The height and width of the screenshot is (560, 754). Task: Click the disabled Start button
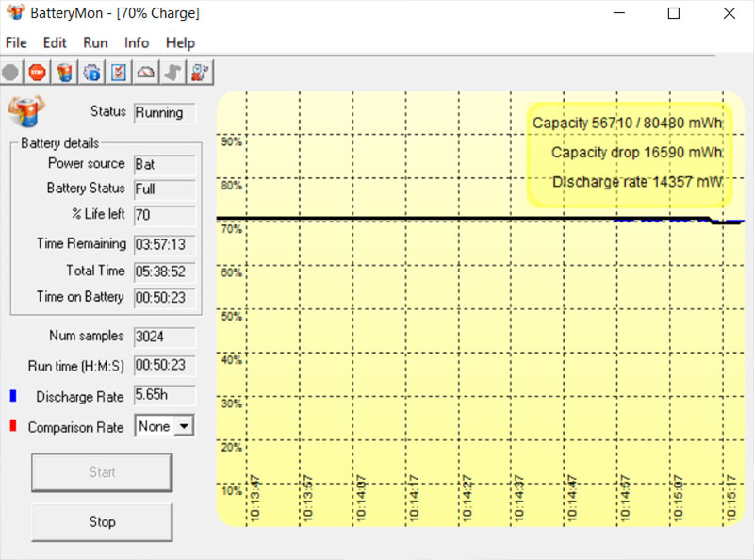coord(101,472)
